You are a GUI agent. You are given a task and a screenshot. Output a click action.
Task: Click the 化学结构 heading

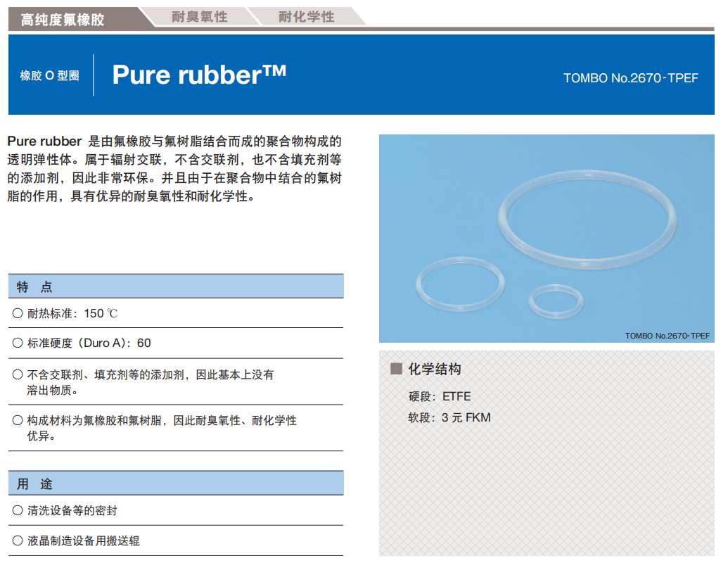[435, 369]
